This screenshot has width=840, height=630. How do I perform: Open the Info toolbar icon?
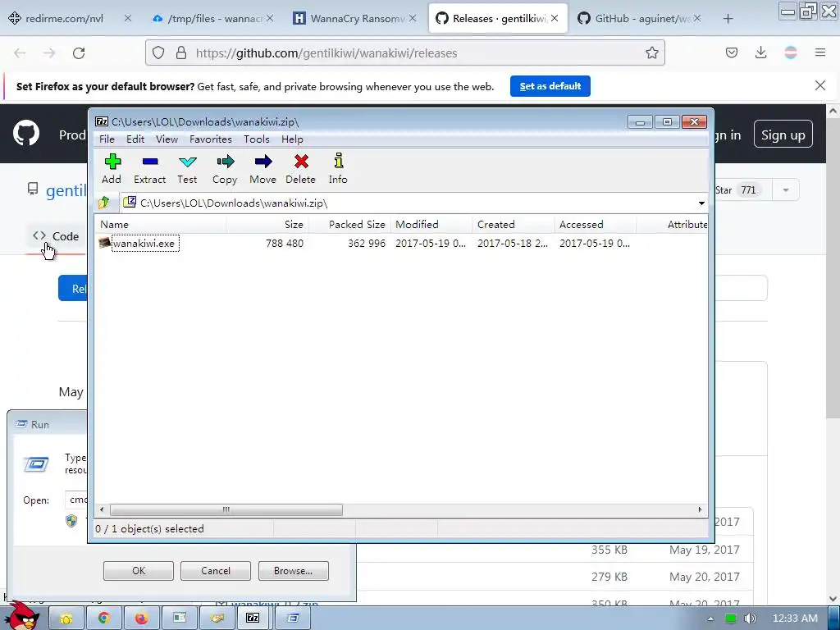pos(338,169)
